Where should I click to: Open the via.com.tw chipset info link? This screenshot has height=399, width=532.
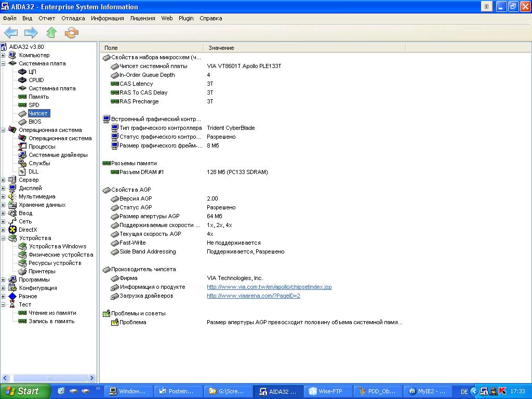270,287
